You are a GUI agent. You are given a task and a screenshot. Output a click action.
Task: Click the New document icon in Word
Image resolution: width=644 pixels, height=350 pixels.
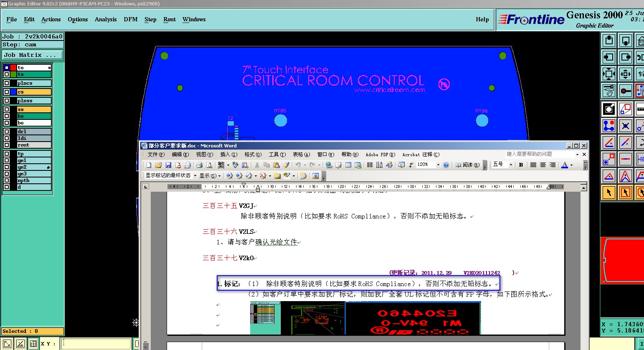pos(149,165)
